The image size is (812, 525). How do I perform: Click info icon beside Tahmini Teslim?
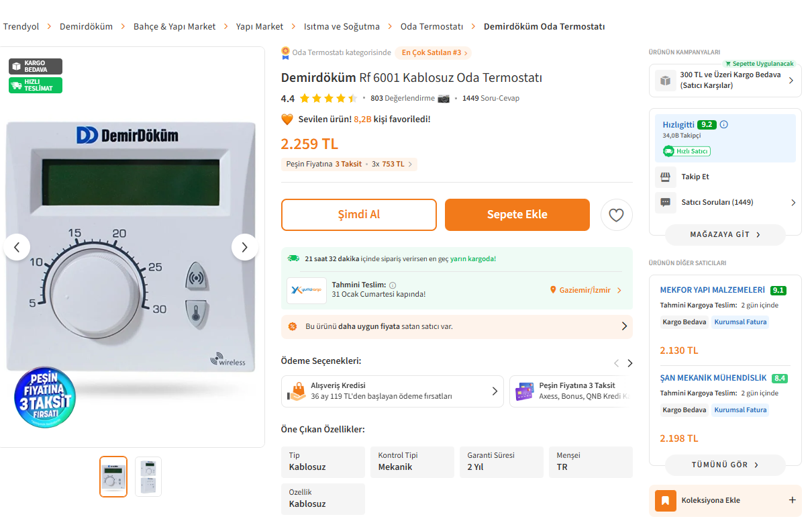[393, 285]
